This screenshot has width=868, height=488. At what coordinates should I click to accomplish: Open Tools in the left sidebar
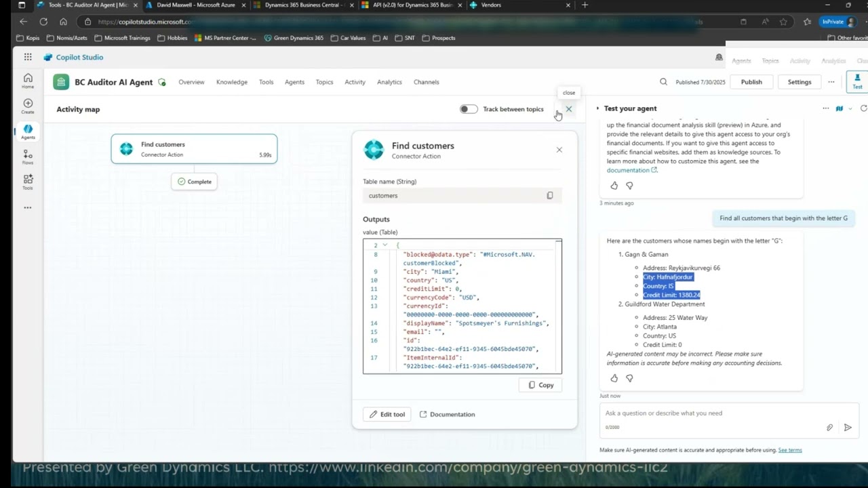coord(28,182)
